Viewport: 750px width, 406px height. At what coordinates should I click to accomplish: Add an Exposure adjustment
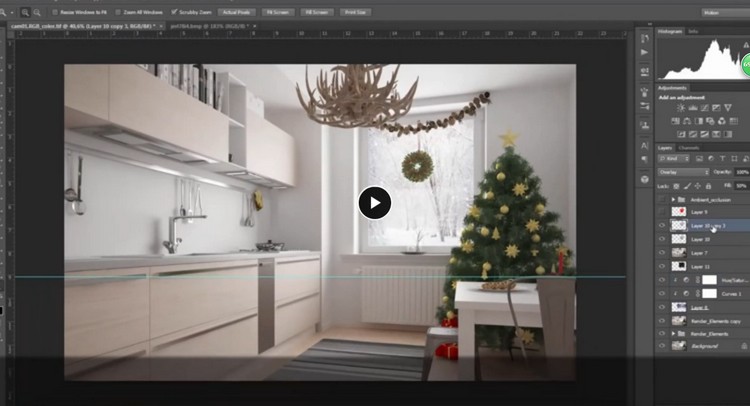click(716, 108)
